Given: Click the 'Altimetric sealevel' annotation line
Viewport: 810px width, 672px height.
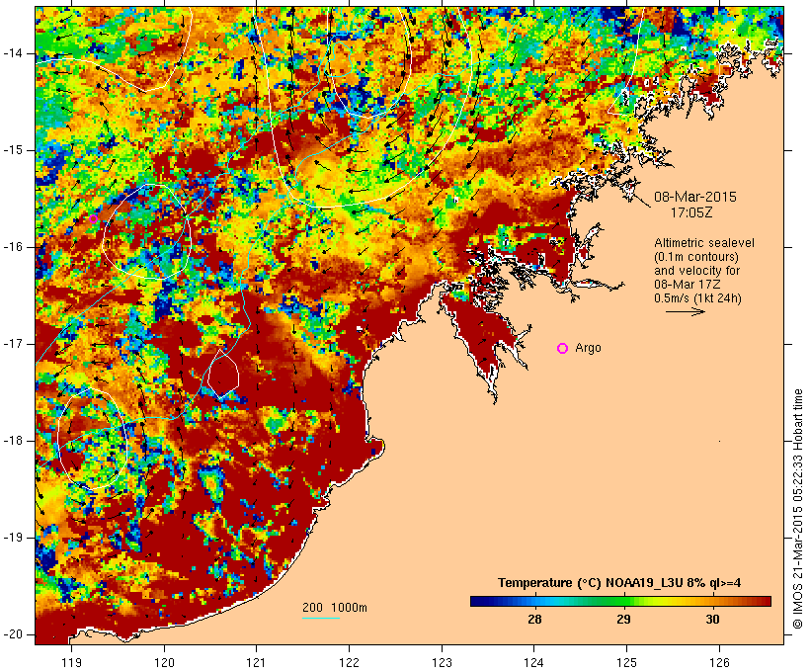Looking at the screenshot, I should pyautogui.click(x=704, y=243).
